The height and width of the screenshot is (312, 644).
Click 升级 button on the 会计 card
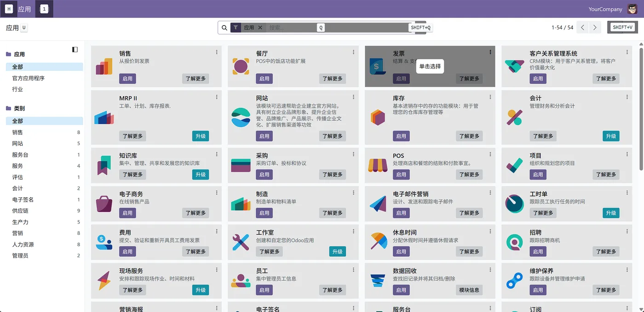coord(611,136)
